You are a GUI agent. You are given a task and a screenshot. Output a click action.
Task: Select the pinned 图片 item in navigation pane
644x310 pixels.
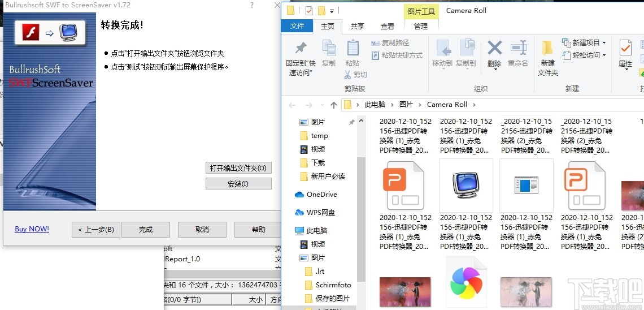(x=318, y=122)
